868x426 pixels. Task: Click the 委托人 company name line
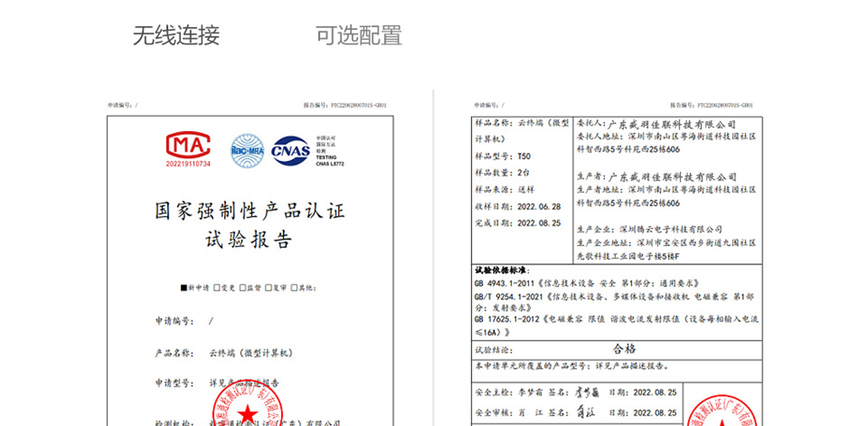pos(656,124)
